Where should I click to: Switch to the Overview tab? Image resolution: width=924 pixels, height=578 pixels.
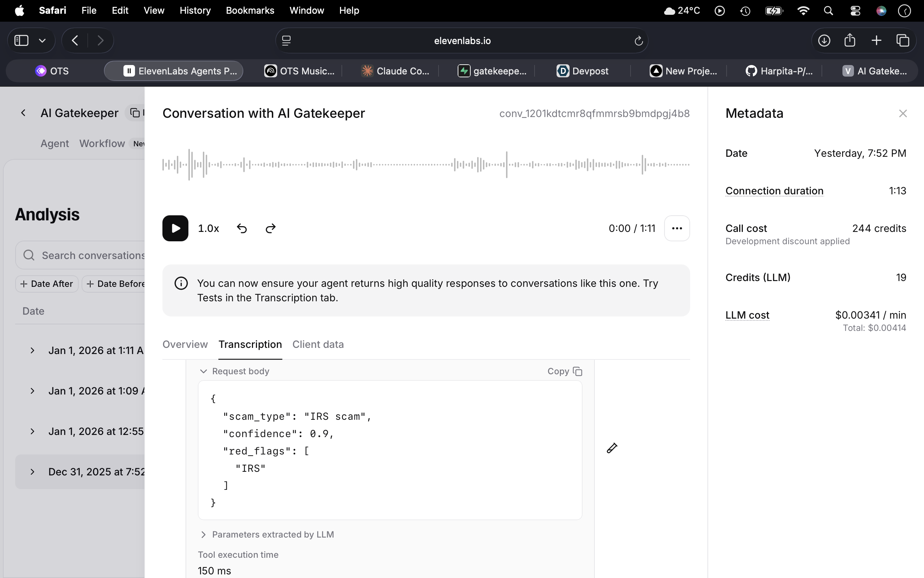click(x=185, y=344)
